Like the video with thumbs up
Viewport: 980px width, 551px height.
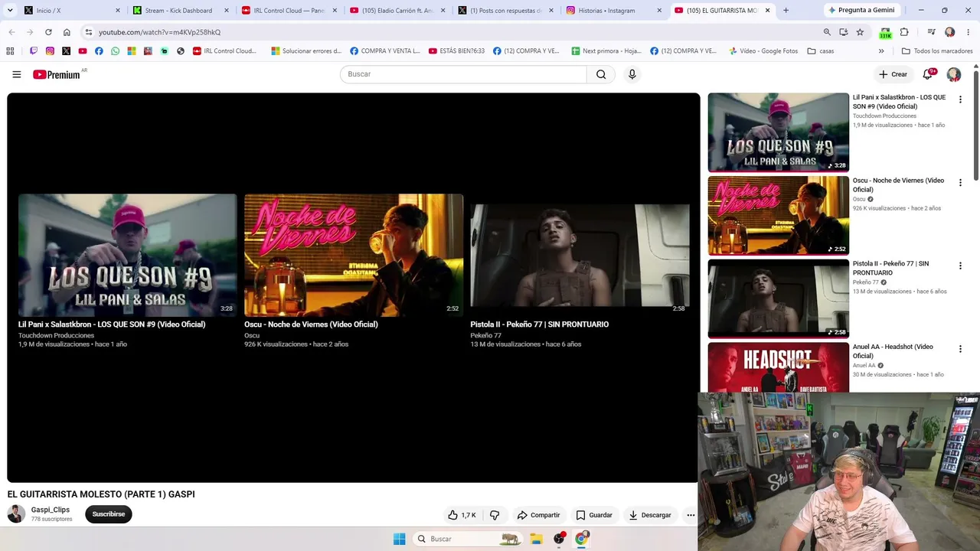462,515
